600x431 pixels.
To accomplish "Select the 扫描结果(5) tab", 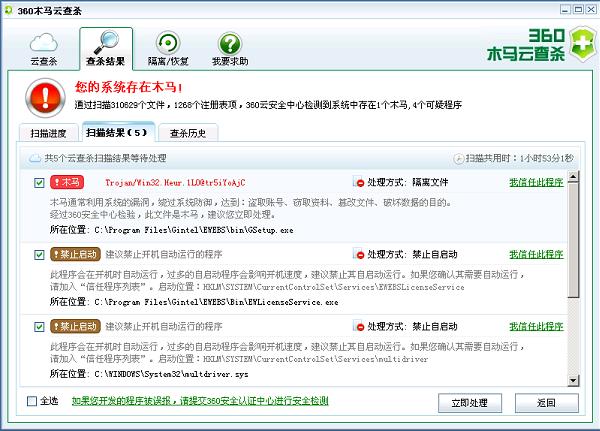I will click(117, 132).
